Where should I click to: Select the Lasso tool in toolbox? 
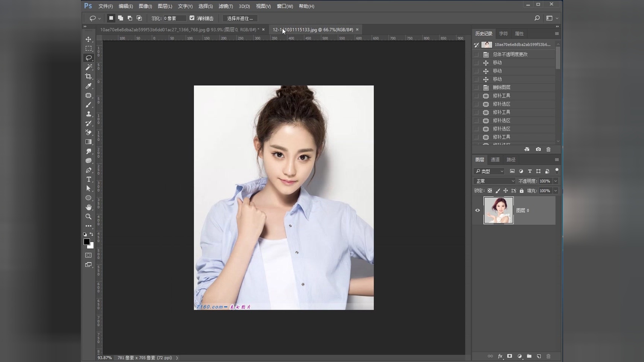point(89,58)
